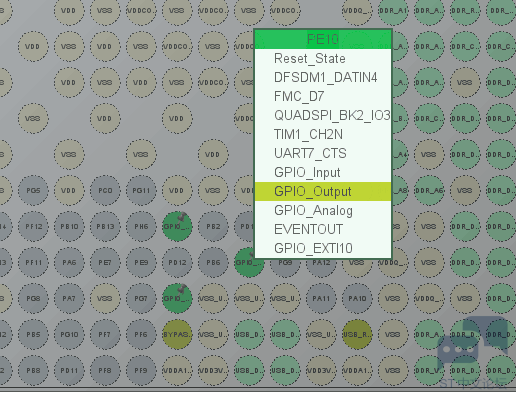Select the yellow USB_R pin
Viewport: 516px width, 399px height.
point(357,334)
